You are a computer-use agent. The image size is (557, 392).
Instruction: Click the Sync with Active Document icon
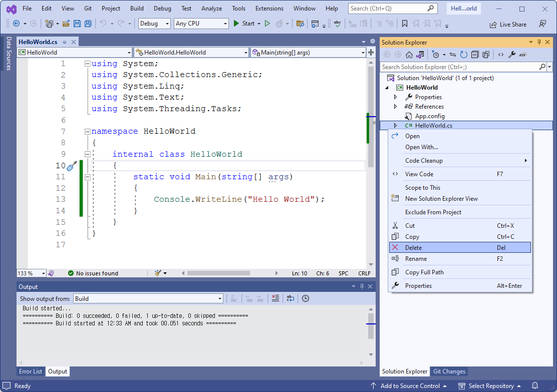tap(453, 55)
